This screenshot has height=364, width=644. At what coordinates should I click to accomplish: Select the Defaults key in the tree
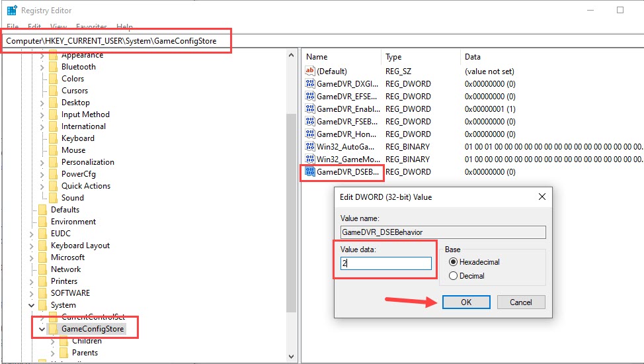(x=65, y=210)
